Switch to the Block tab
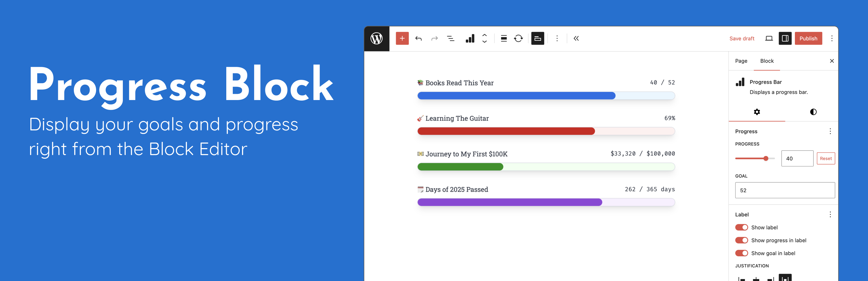 pyautogui.click(x=767, y=61)
